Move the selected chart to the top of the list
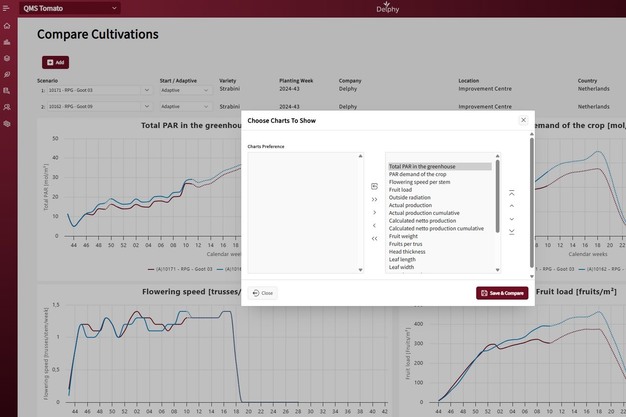The image size is (626, 417). 511,193
